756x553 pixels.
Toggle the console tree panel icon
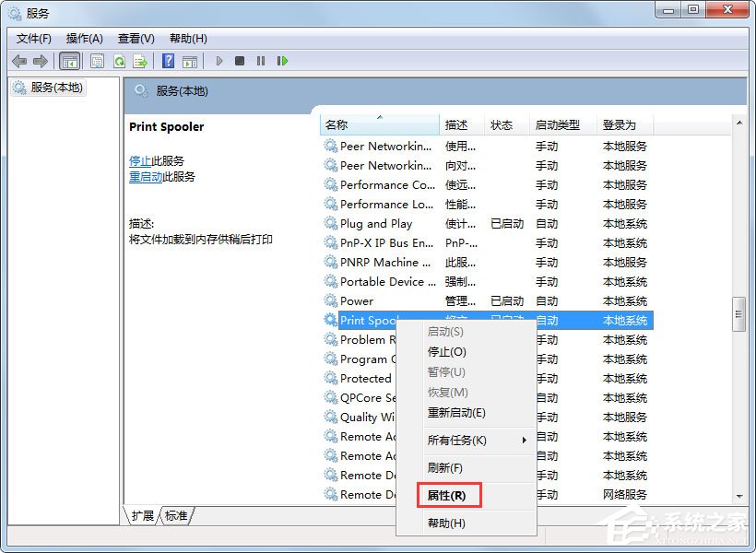(70, 61)
